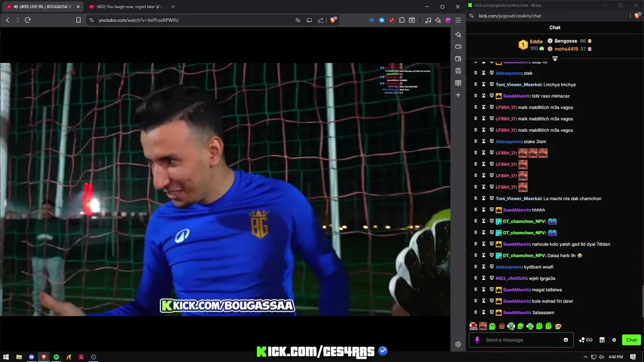Add a new item to the sidebar
The height and width of the screenshot is (362, 644).
coord(458,95)
